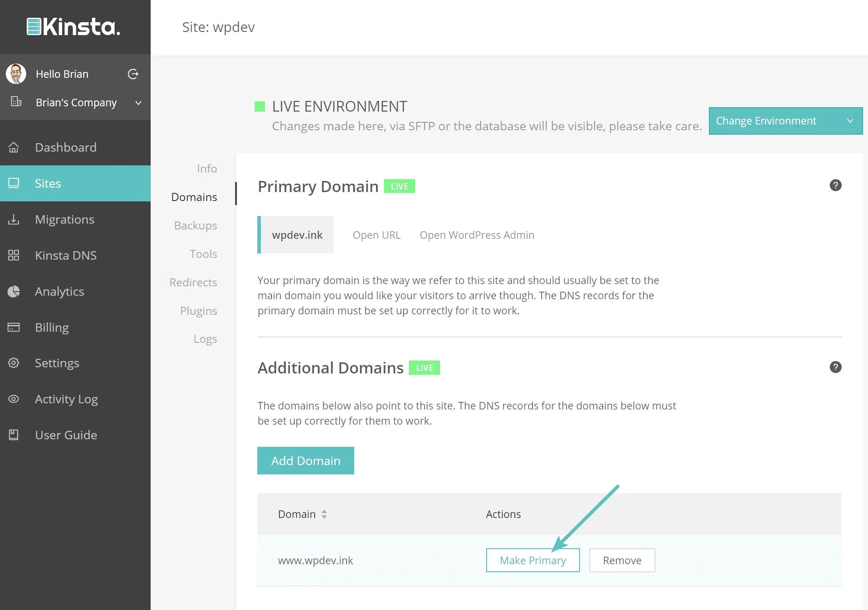Click the Activity Log eye icon
Viewport: 868px width, 610px height.
[x=14, y=399]
